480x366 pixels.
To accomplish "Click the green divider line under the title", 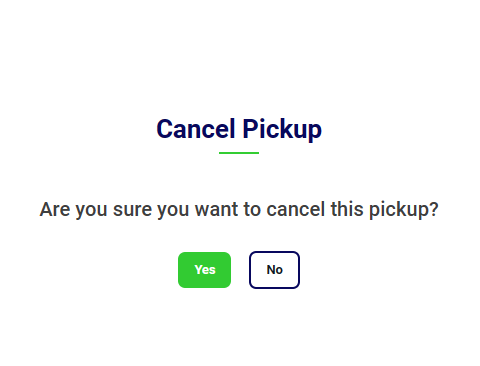I will [239, 153].
